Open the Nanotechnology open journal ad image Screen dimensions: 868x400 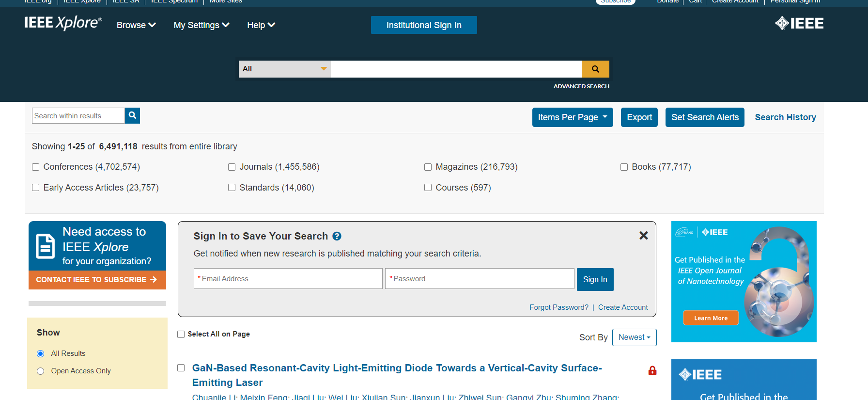744,282
